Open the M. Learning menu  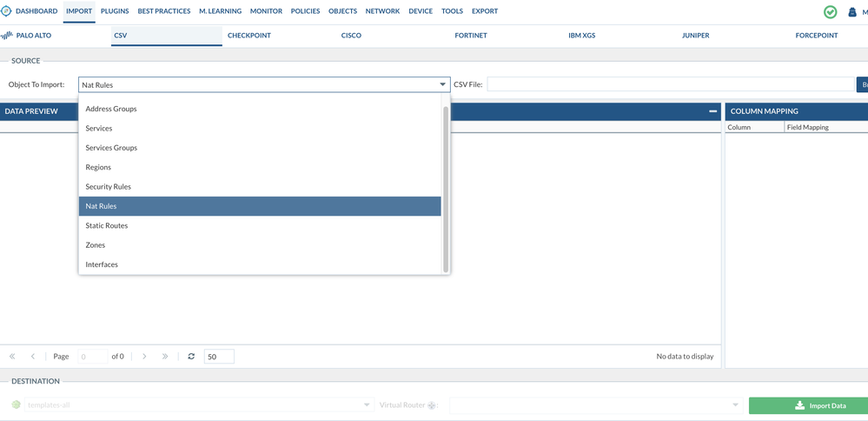tap(221, 11)
